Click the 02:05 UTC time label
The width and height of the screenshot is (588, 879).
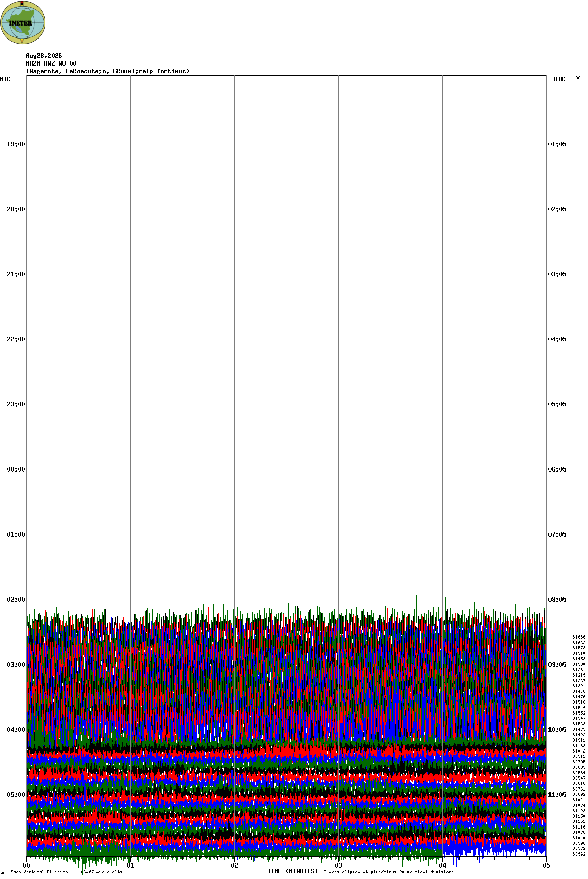557,209
